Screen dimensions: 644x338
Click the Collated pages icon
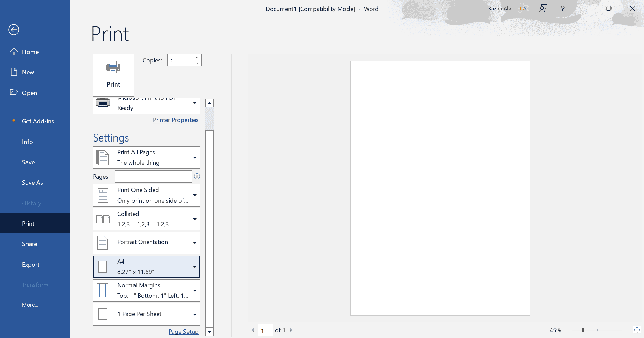(x=103, y=219)
